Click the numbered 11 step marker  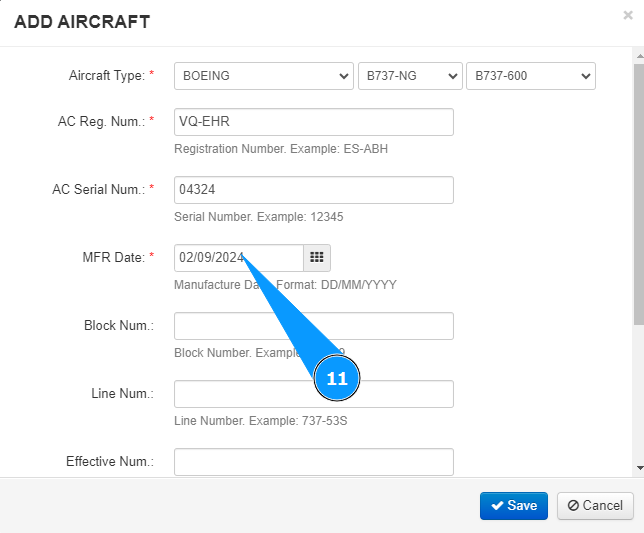[337, 379]
